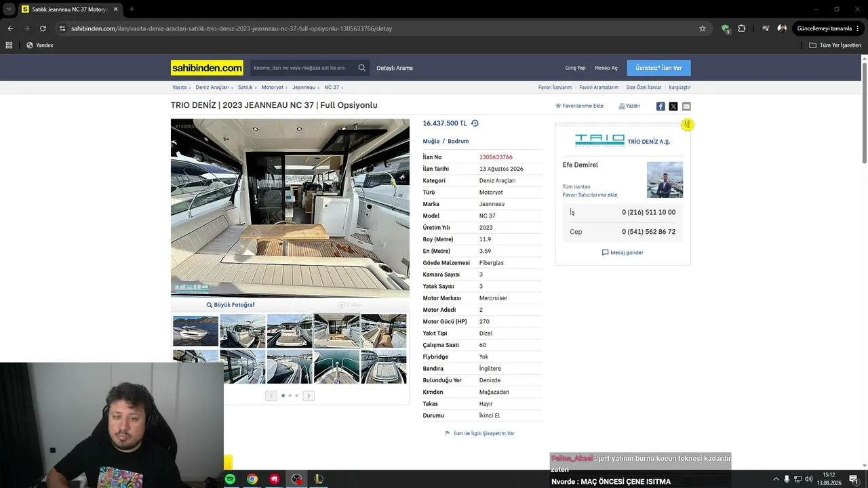Click the search magnifier icon
The image size is (868, 488).
(362, 68)
